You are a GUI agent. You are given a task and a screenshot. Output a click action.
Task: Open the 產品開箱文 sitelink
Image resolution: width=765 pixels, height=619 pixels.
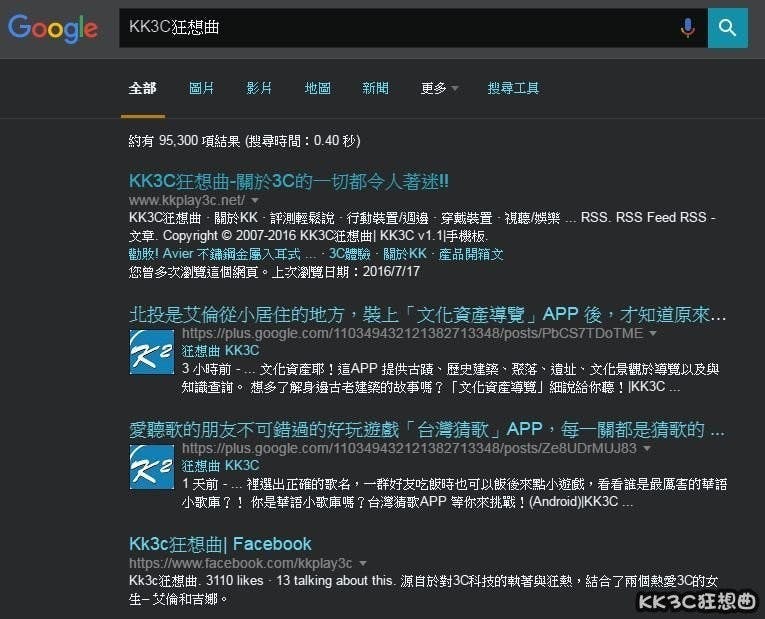tap(471, 254)
